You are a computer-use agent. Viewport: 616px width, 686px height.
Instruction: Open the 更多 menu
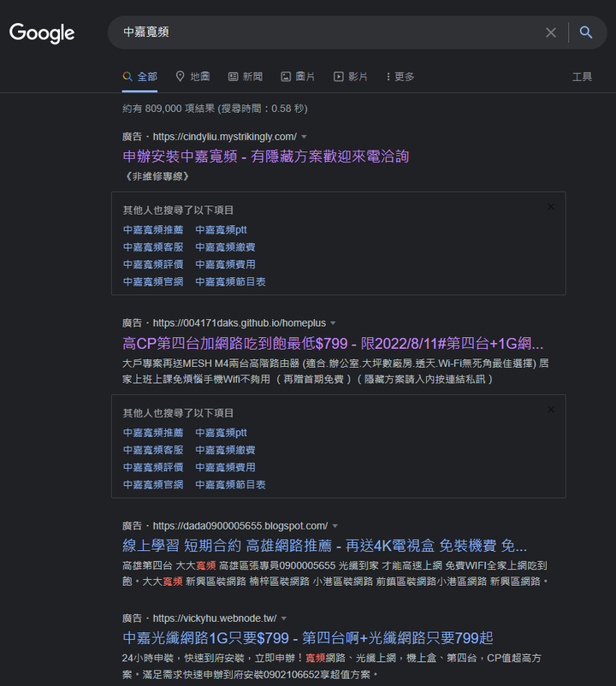pos(400,77)
